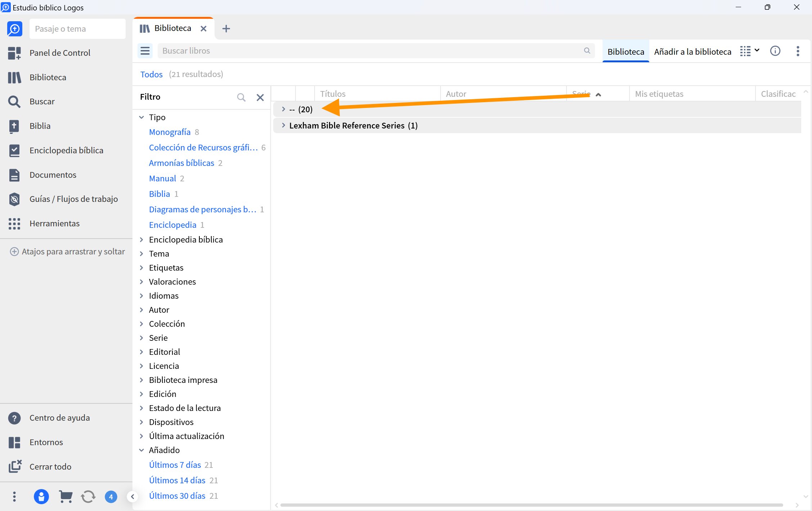
Task: Collapse the sidebar with the arrow button
Action: (x=132, y=497)
